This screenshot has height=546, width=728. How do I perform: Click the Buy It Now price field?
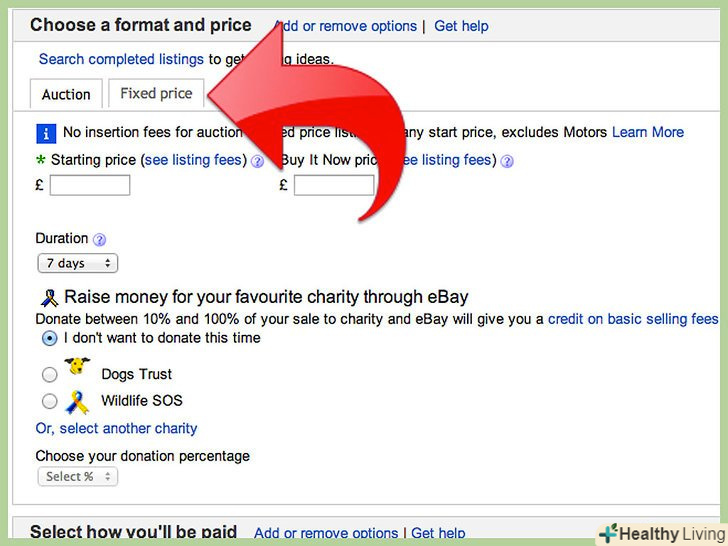click(334, 185)
